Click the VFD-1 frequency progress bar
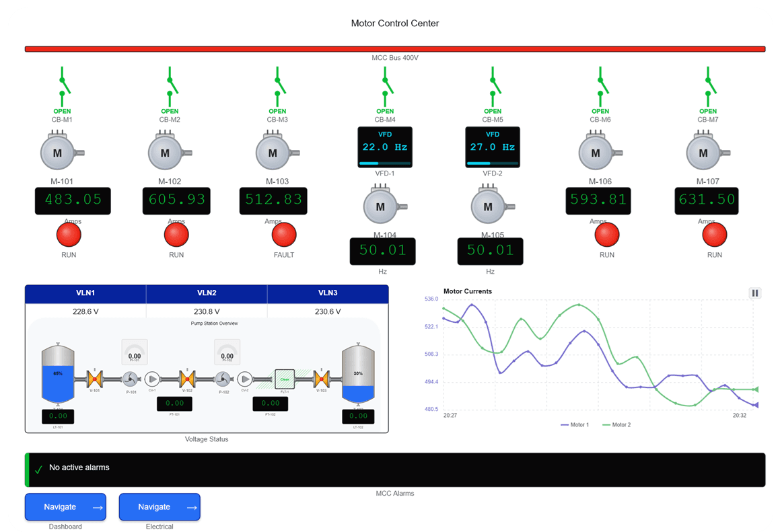780x532 pixels. pyautogui.click(x=385, y=163)
